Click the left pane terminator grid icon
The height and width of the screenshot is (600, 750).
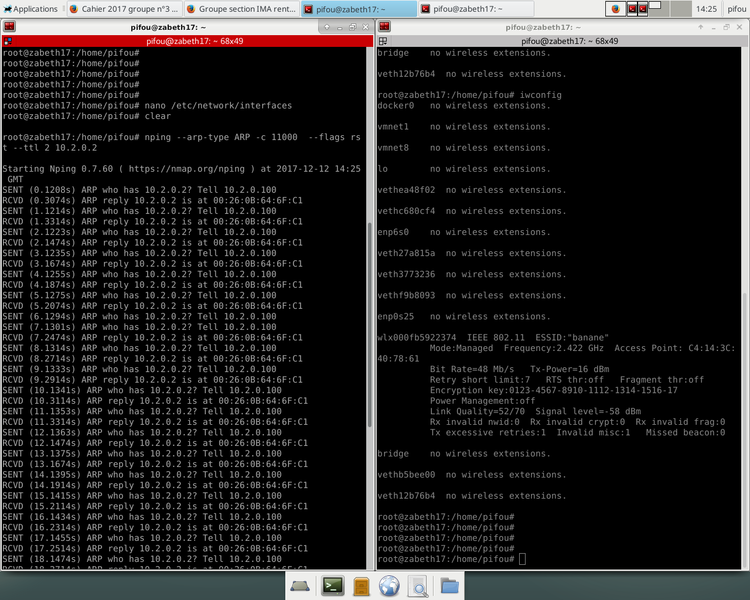click(x=8, y=41)
